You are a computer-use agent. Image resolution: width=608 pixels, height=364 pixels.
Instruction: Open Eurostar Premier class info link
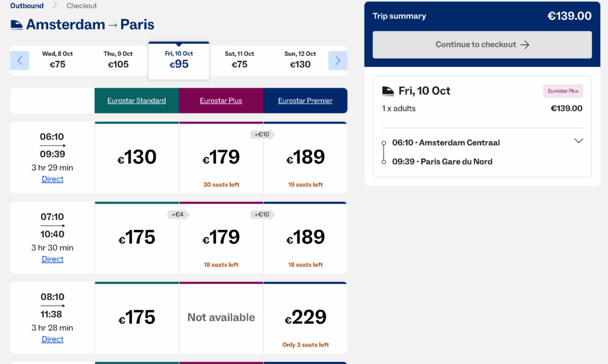pos(305,100)
